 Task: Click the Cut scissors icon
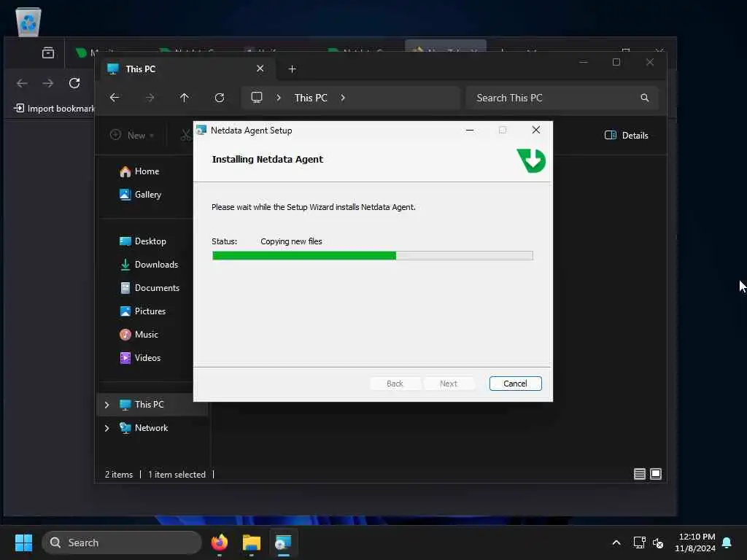(x=185, y=135)
